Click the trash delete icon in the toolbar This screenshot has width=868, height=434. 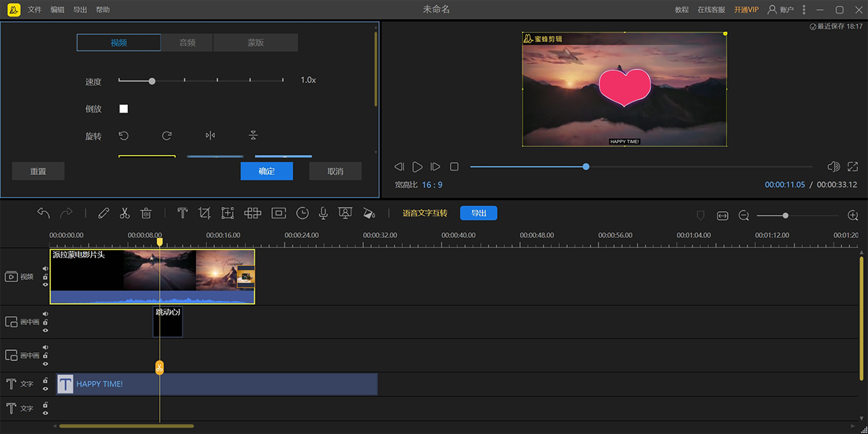145,213
